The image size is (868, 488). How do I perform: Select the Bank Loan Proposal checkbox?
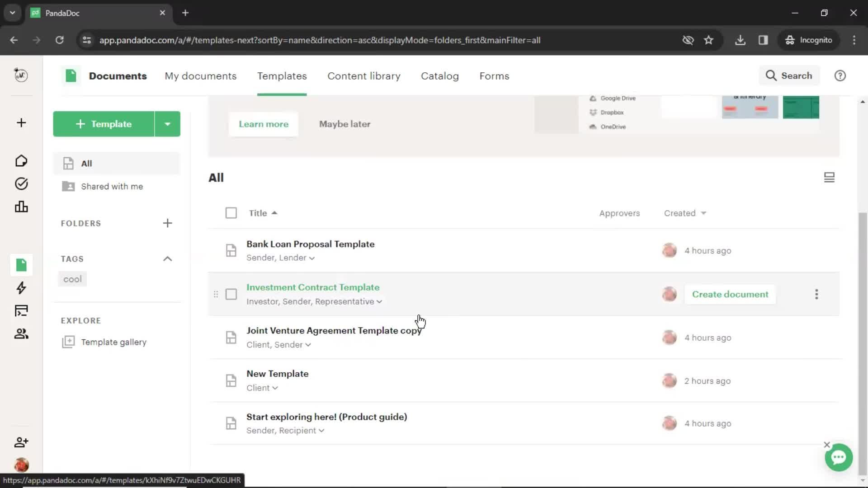[x=230, y=250]
